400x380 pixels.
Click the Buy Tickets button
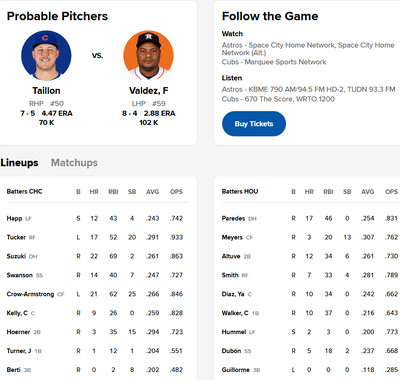(x=254, y=124)
